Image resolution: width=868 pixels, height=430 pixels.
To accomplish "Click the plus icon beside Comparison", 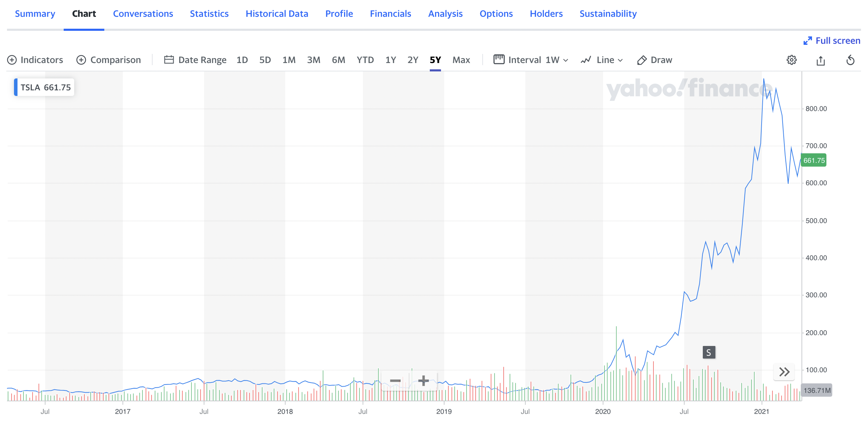I will point(81,60).
